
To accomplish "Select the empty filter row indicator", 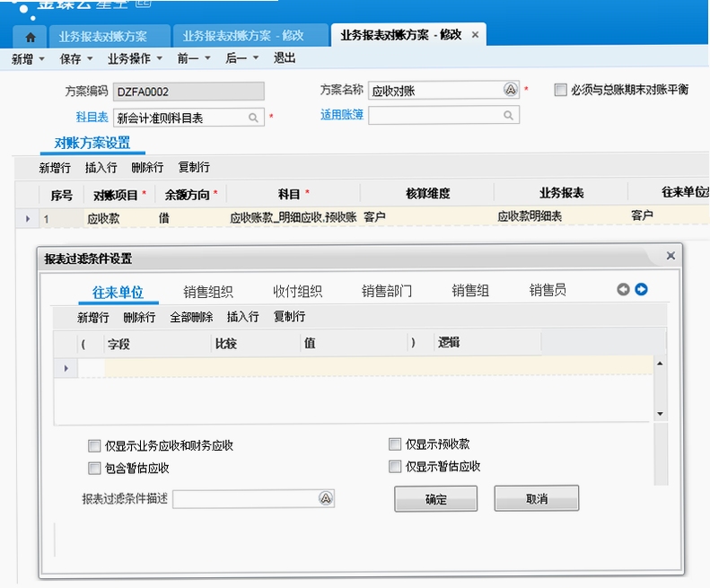I will [66, 368].
